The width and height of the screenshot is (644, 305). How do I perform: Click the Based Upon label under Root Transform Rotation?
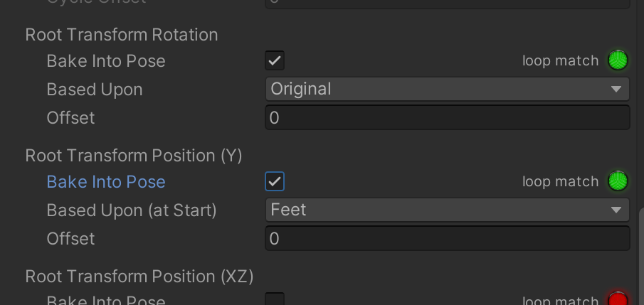pyautogui.click(x=95, y=90)
